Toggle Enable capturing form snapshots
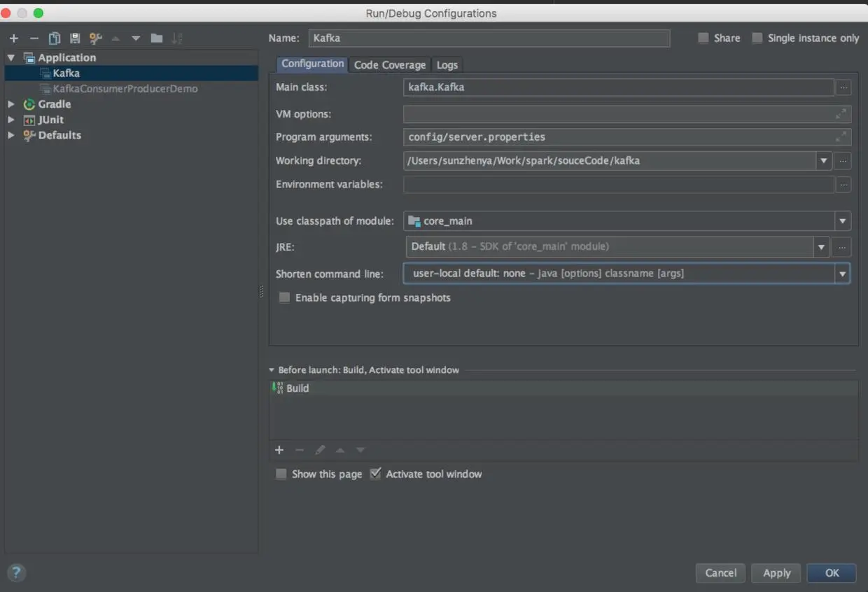This screenshot has width=868, height=592. (284, 298)
